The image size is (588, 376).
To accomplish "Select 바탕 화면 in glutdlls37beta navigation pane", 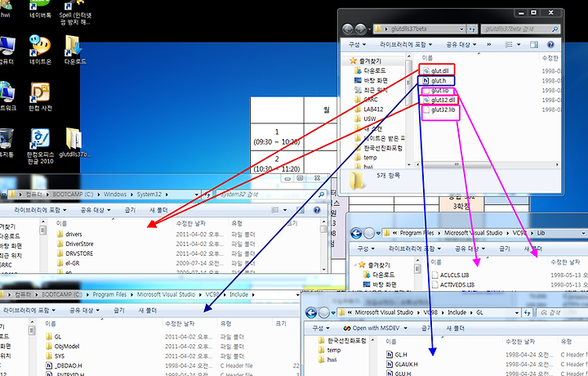I will coord(376,80).
